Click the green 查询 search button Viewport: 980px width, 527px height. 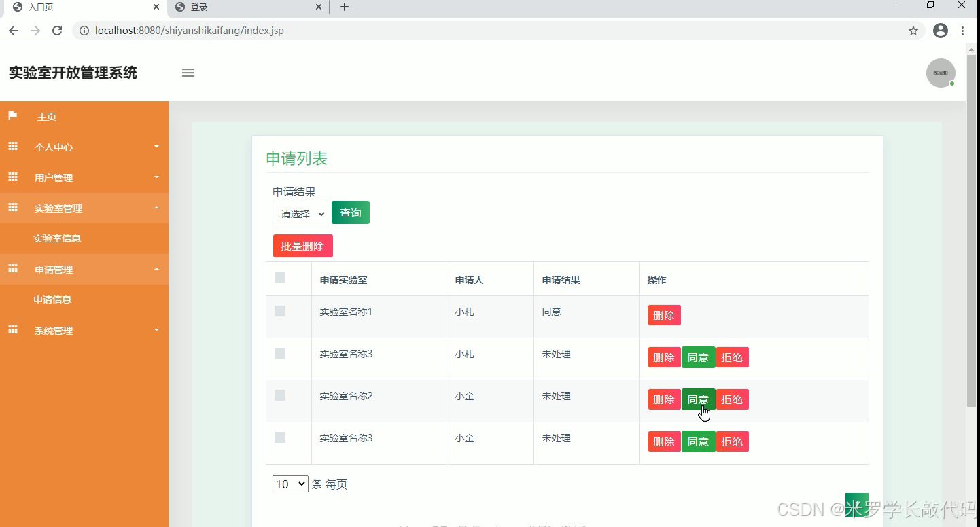click(x=351, y=212)
